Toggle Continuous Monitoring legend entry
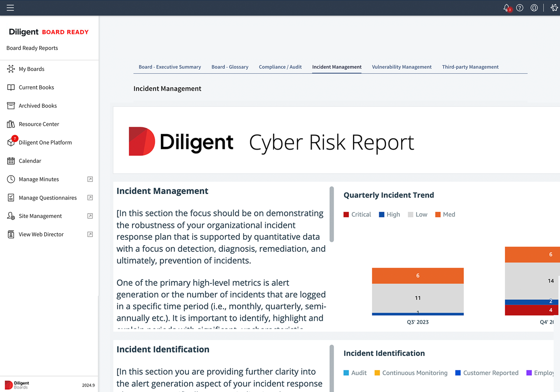560x392 pixels. (411, 373)
